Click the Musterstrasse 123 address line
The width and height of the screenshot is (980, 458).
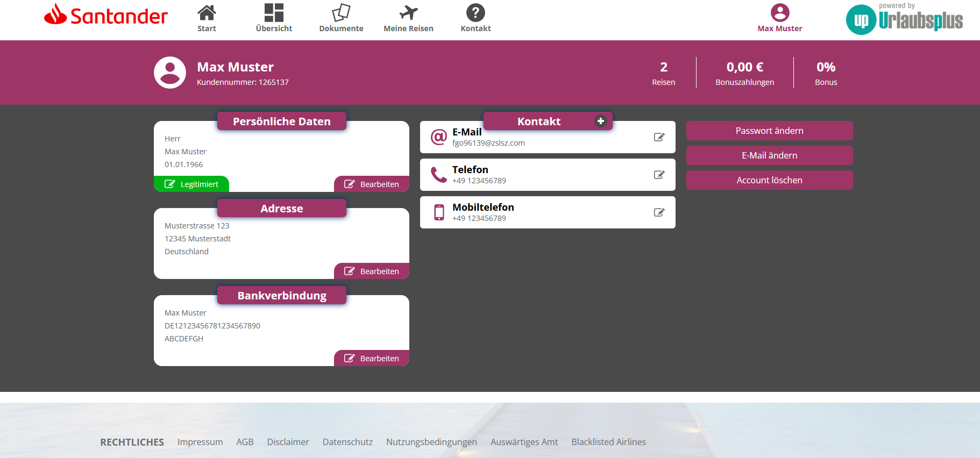(197, 226)
